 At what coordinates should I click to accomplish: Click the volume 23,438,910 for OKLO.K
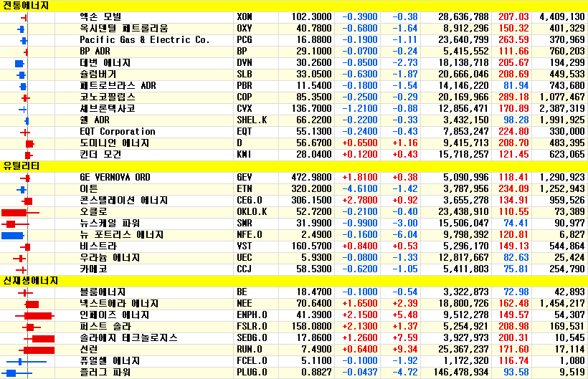point(463,212)
